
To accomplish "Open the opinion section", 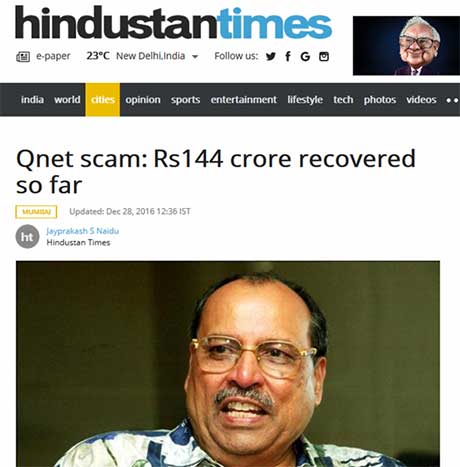I will (143, 100).
